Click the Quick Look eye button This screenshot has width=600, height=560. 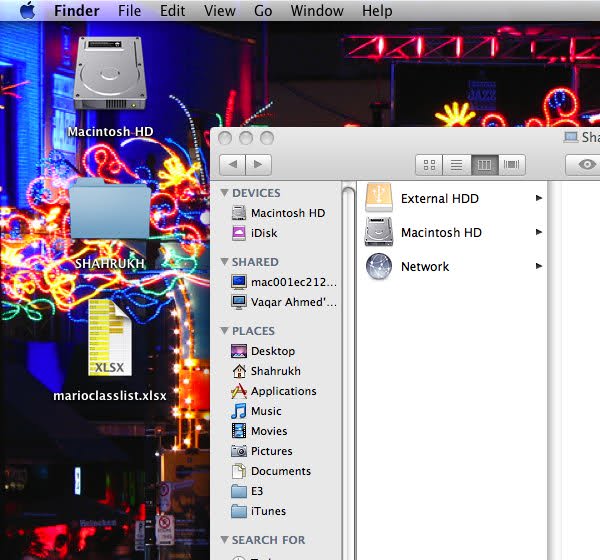[585, 165]
